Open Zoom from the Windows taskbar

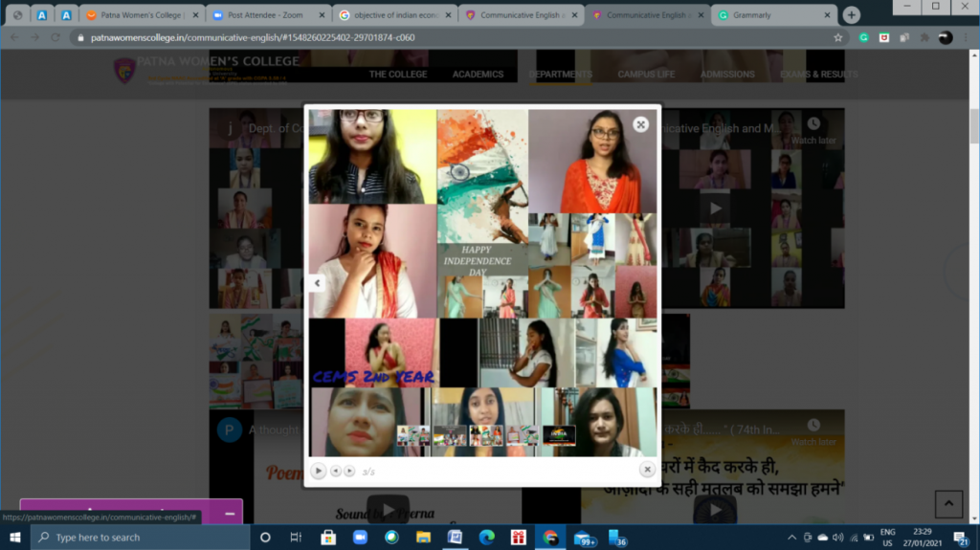360,538
